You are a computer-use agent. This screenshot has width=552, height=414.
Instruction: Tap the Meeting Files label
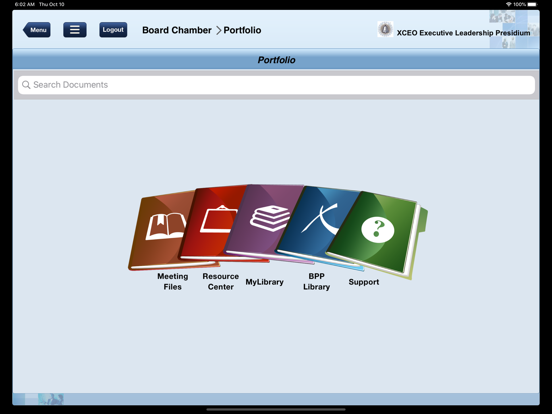pyautogui.click(x=172, y=281)
